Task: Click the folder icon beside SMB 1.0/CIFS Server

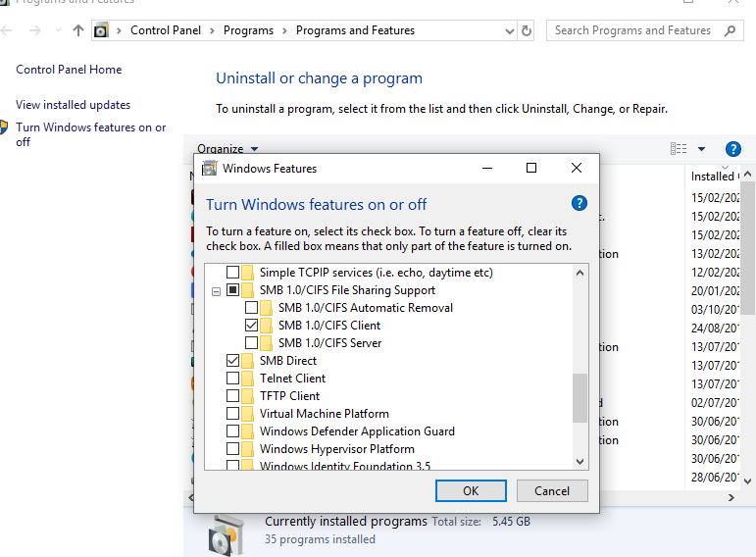Action: 266,343
